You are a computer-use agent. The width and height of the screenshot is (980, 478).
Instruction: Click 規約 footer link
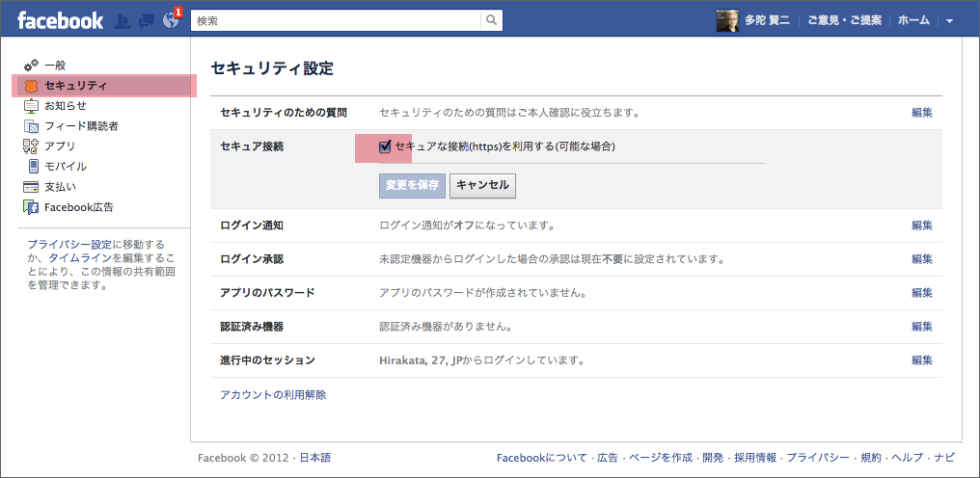click(x=871, y=458)
